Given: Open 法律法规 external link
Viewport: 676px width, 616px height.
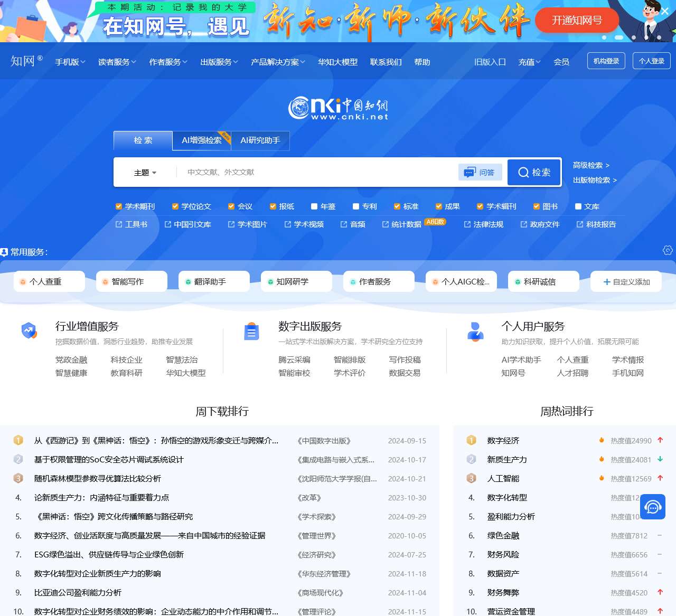Looking at the screenshot, I should pyautogui.click(x=483, y=224).
